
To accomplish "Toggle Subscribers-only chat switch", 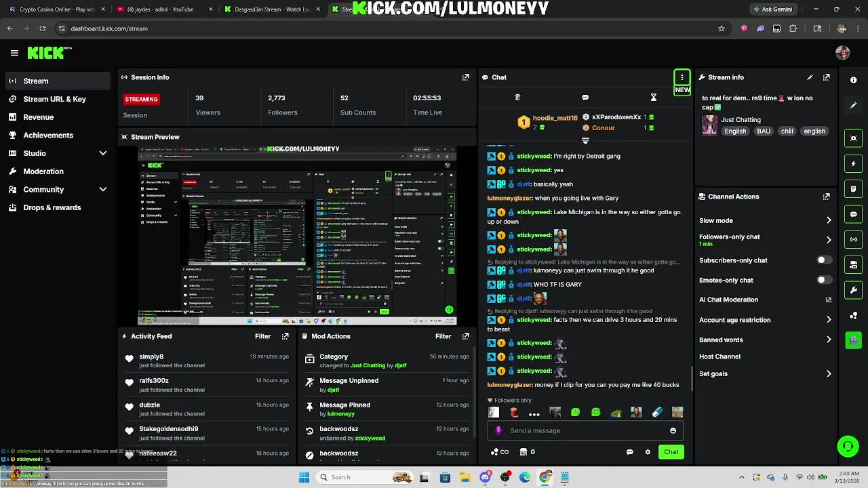I will 824,260.
